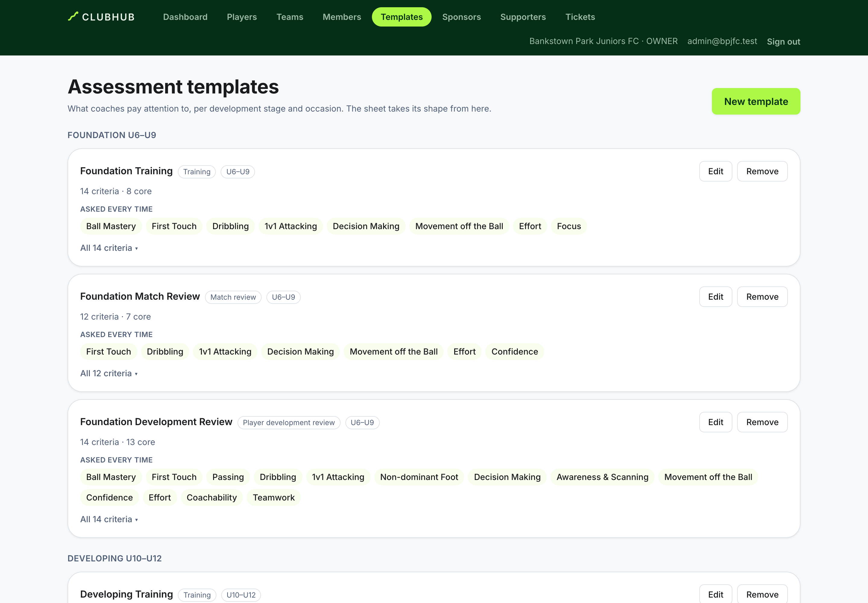The height and width of the screenshot is (603, 868).
Task: Remove the Developing Training template
Action: click(x=762, y=594)
